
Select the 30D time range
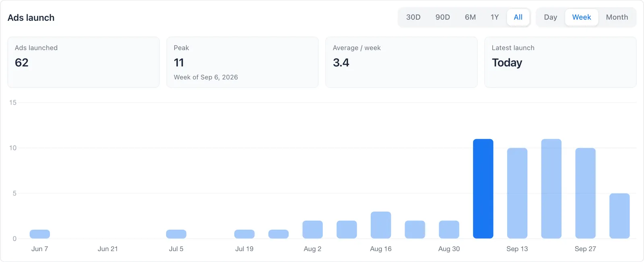tap(413, 17)
